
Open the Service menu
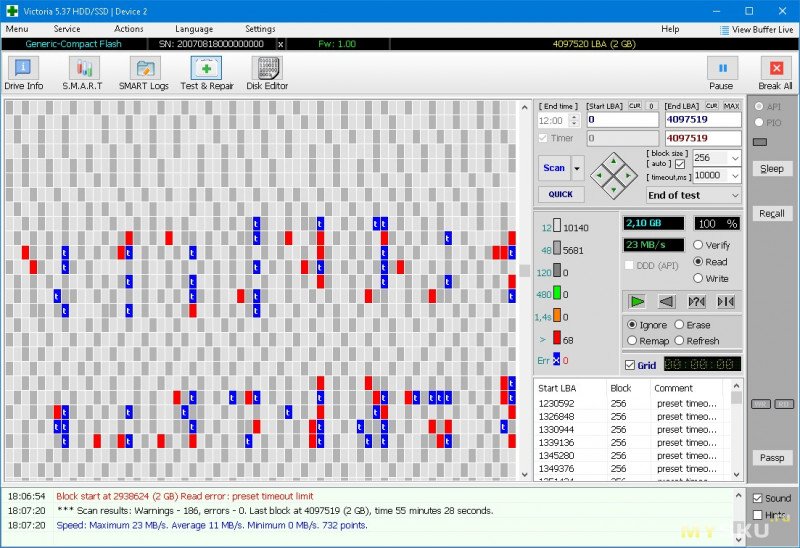pos(67,29)
